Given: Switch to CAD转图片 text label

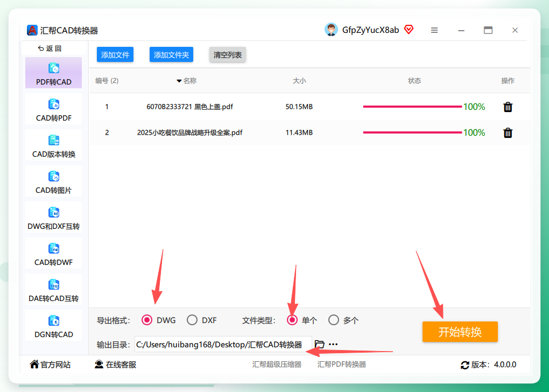Looking at the screenshot, I should click(54, 190).
